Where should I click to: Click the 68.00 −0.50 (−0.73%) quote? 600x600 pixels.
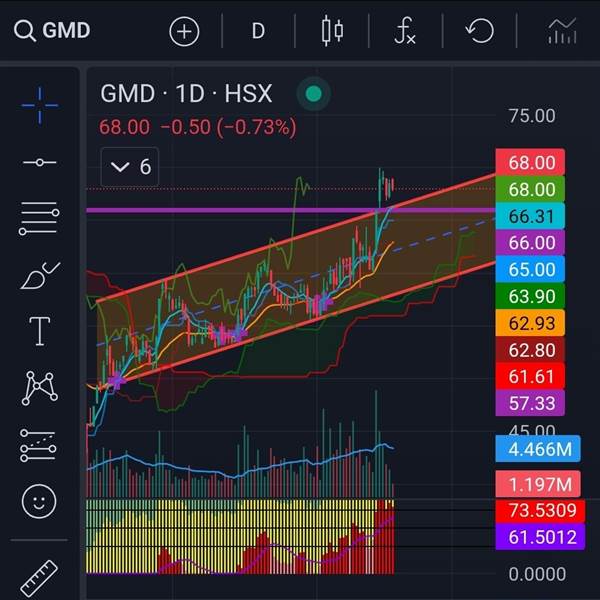point(198,127)
